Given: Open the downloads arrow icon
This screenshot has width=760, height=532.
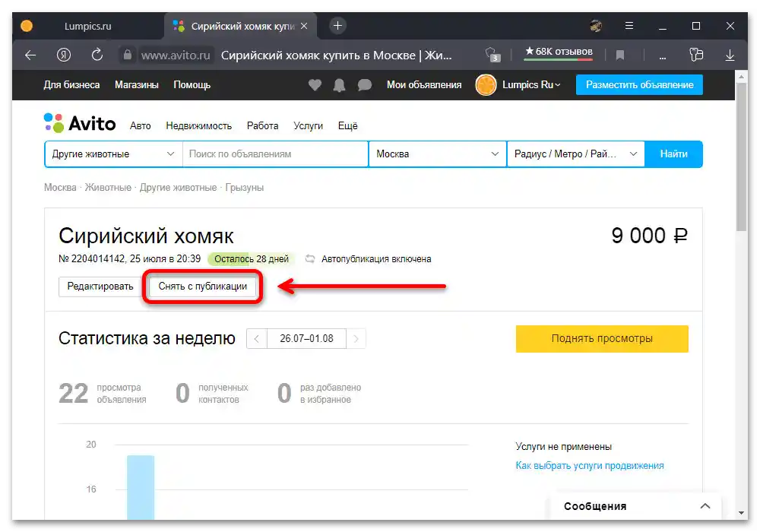Looking at the screenshot, I should [x=730, y=55].
